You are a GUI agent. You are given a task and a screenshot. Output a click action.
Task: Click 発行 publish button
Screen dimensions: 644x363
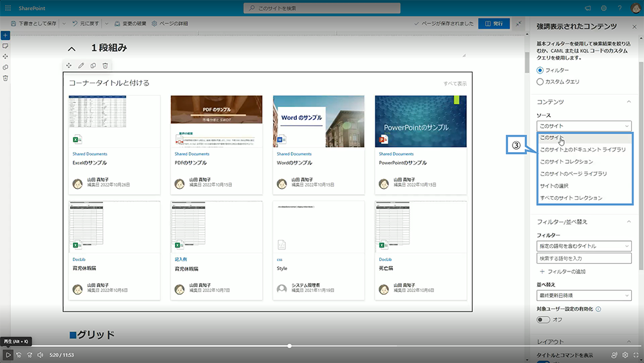494,23
